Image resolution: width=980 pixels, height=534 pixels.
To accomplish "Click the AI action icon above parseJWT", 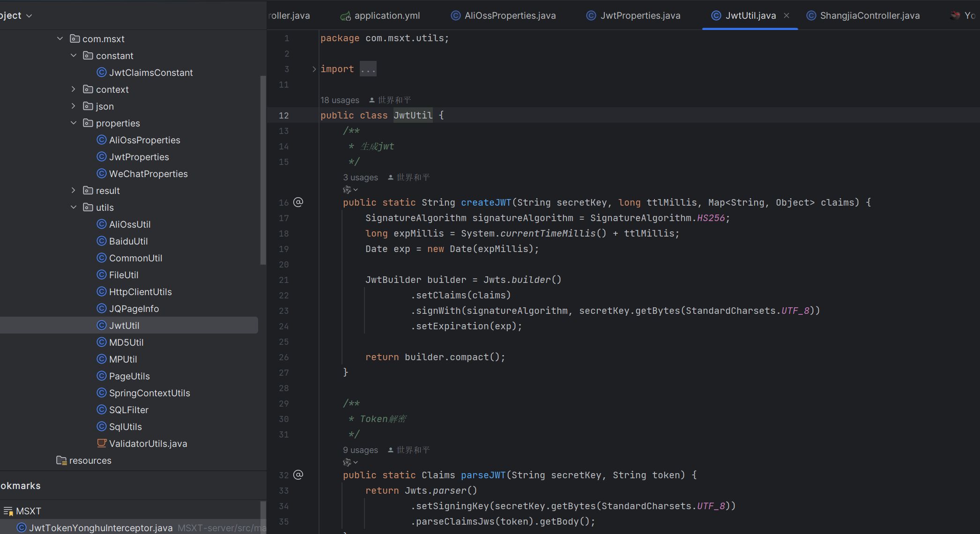I will pos(347,462).
